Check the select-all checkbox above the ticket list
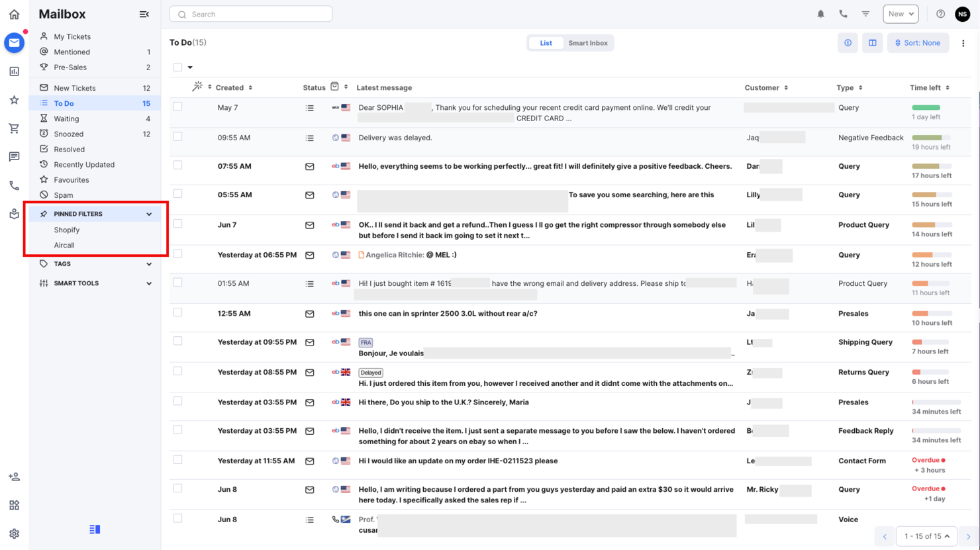This screenshot has height=550, width=980. click(x=176, y=67)
